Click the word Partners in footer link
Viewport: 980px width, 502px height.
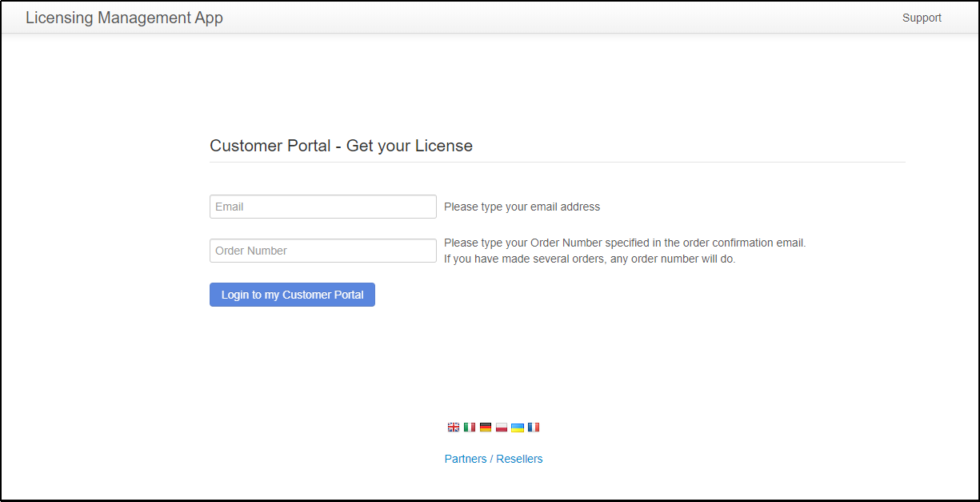[x=466, y=459]
